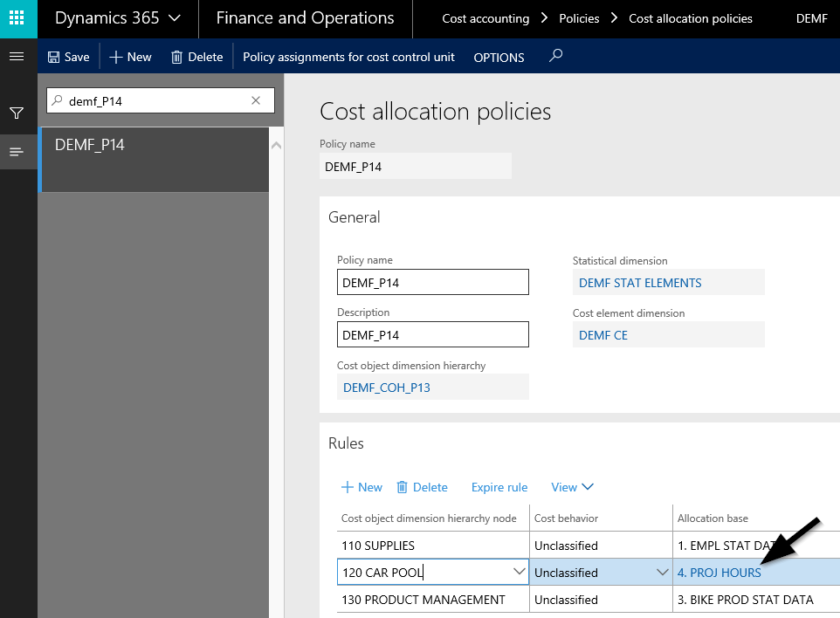
Task: Open the DEMF STAT ELEMENTS link
Action: [x=640, y=283]
